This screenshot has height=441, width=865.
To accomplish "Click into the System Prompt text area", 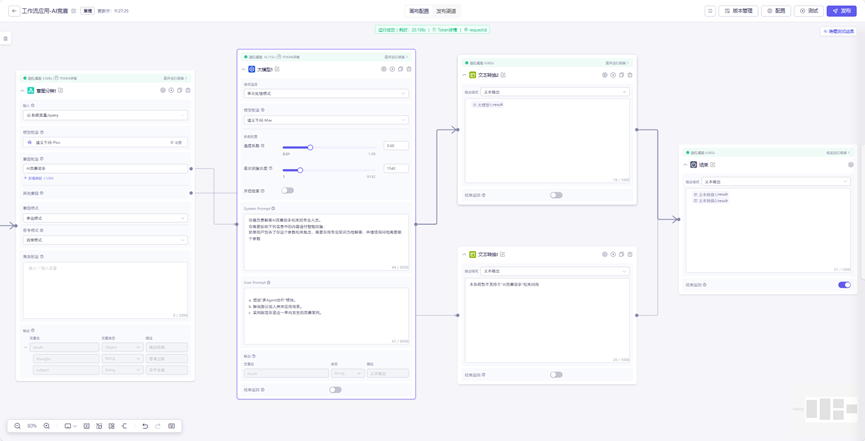I will coord(326,242).
